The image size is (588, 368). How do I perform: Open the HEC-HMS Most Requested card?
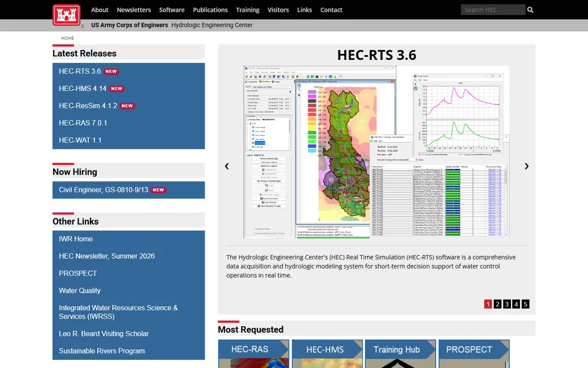pos(327,354)
